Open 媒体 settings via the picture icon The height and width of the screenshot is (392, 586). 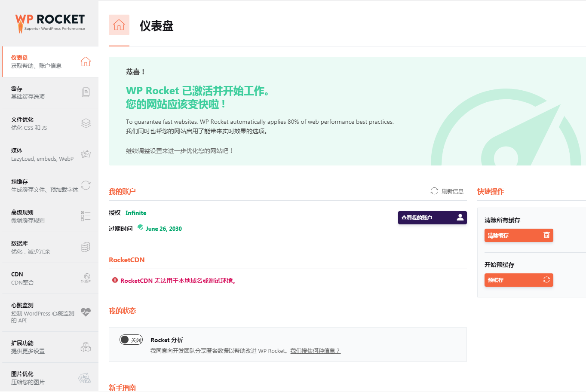86,154
